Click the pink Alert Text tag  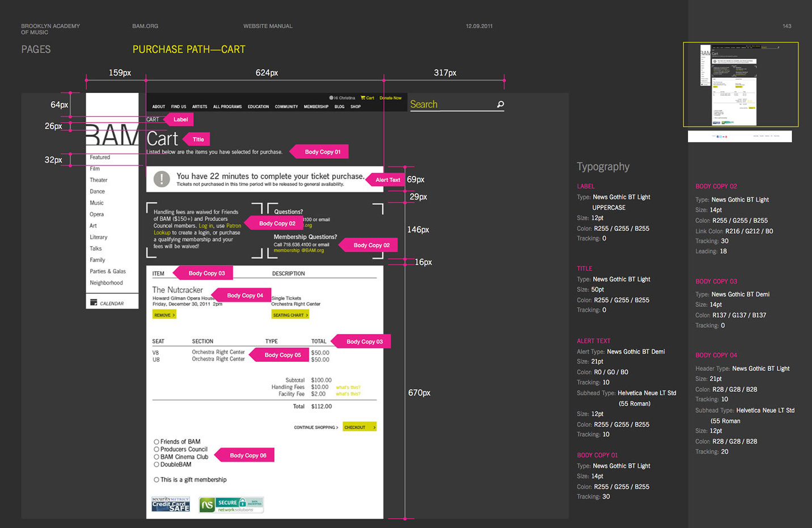388,180
